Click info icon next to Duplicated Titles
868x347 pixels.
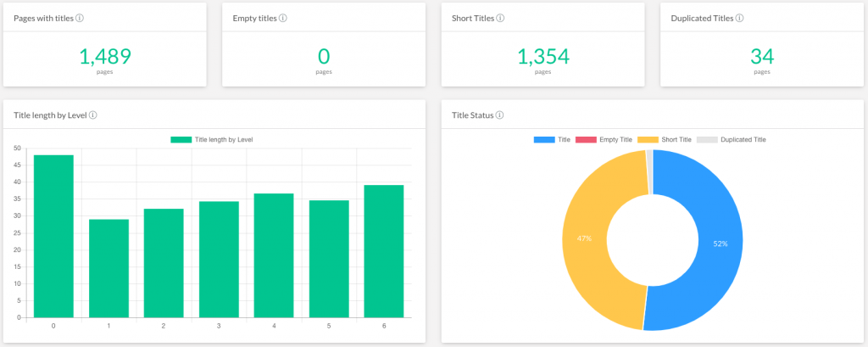coord(739,19)
